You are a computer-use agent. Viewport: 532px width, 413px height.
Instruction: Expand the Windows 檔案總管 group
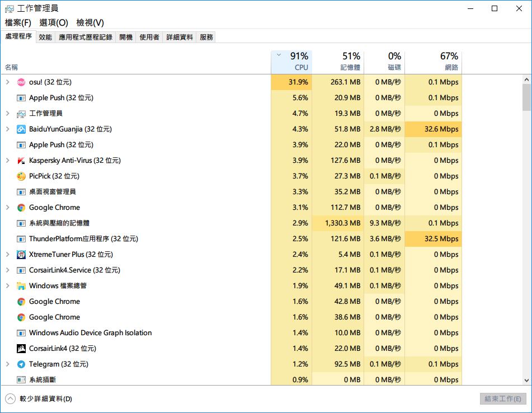[x=7, y=286]
